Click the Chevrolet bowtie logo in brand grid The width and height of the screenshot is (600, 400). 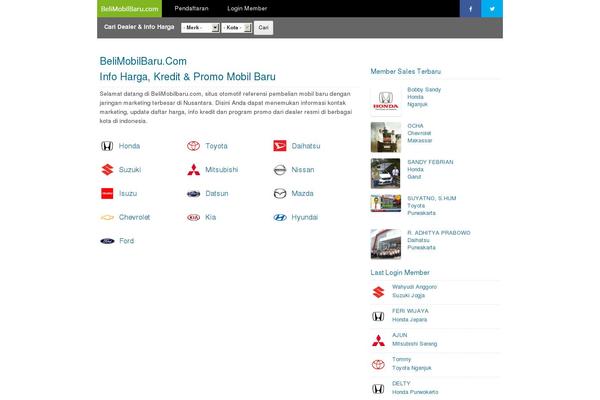(107, 217)
